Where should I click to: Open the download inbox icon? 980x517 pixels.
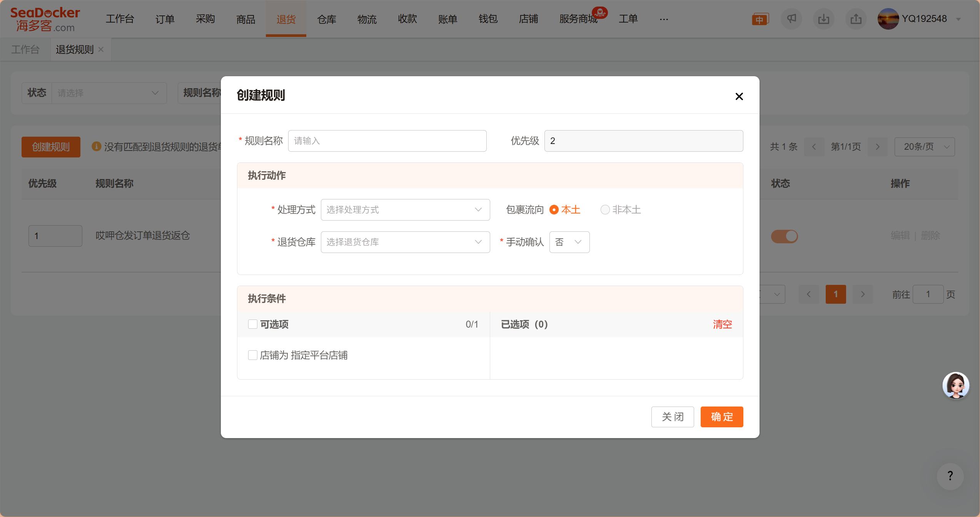pyautogui.click(x=823, y=19)
